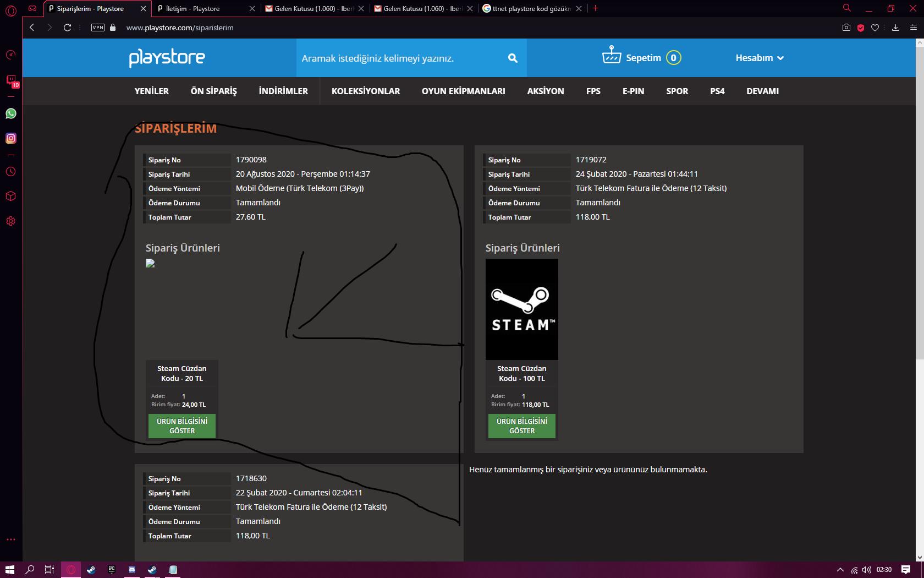
Task: Close the İletişim - Playstore tab
Action: [x=252, y=9]
